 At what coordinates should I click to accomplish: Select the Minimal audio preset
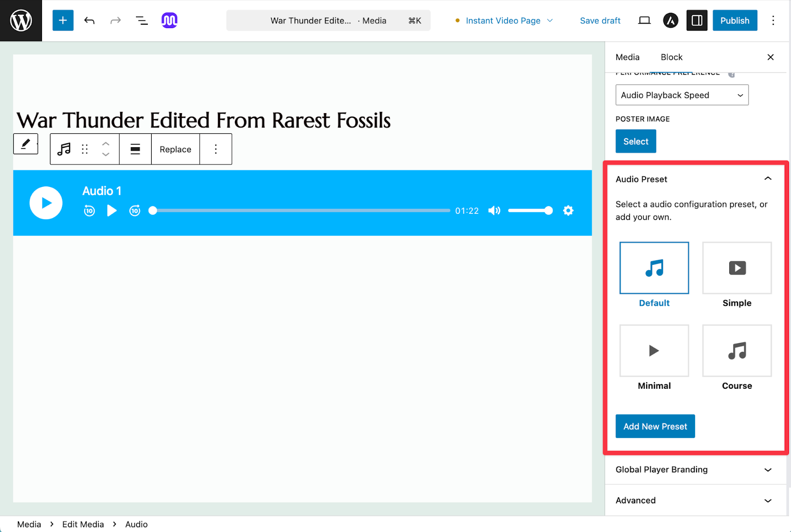click(654, 351)
